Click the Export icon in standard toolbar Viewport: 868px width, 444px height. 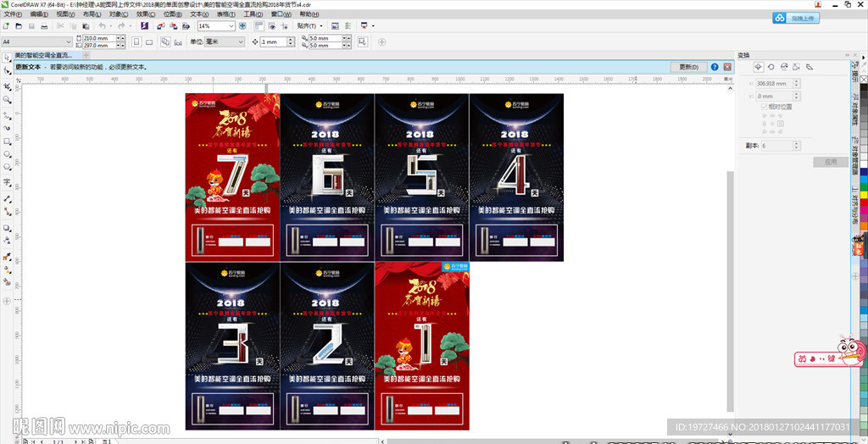click(x=173, y=25)
